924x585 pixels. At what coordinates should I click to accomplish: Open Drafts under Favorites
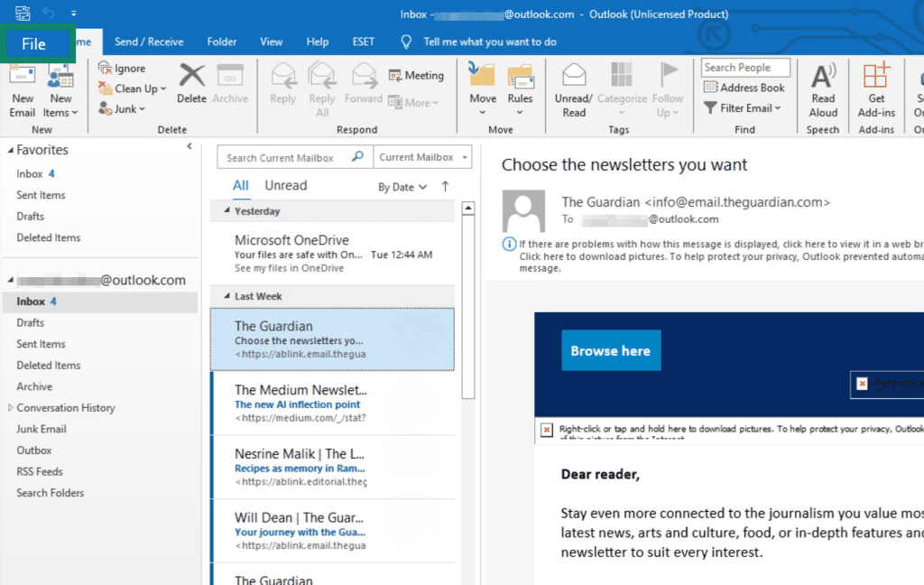[30, 217]
